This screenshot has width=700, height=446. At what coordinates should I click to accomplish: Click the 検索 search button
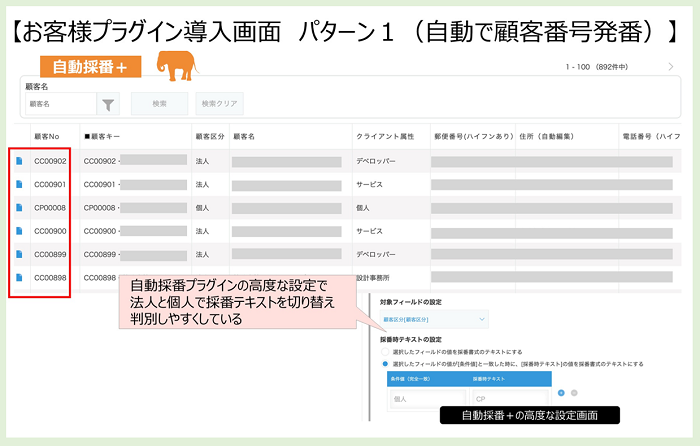(x=159, y=103)
